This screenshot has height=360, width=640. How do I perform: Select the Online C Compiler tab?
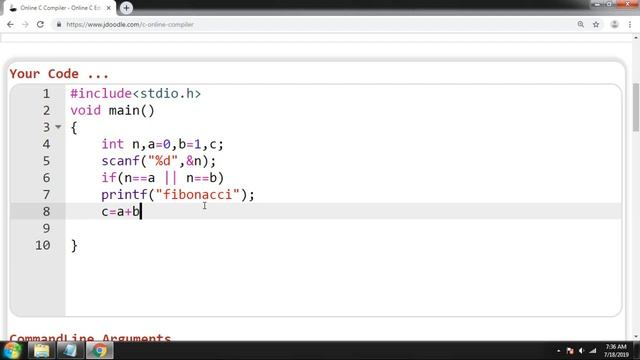pos(60,8)
